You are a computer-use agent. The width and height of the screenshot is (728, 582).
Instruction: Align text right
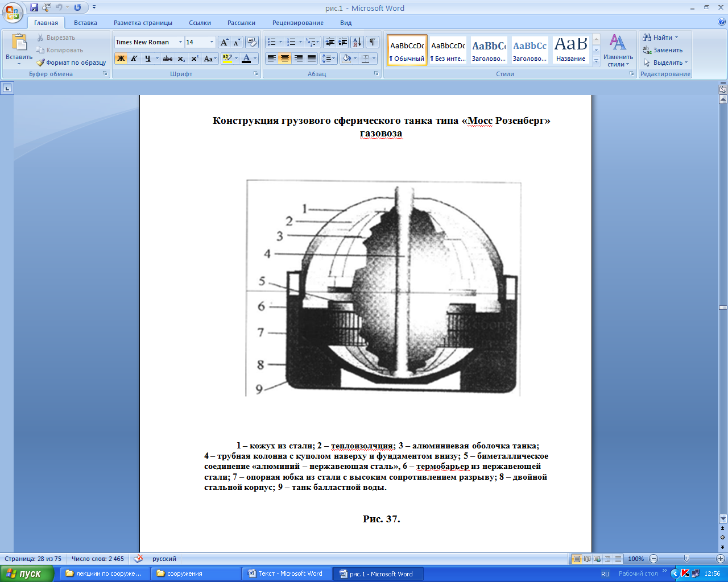tap(298, 59)
